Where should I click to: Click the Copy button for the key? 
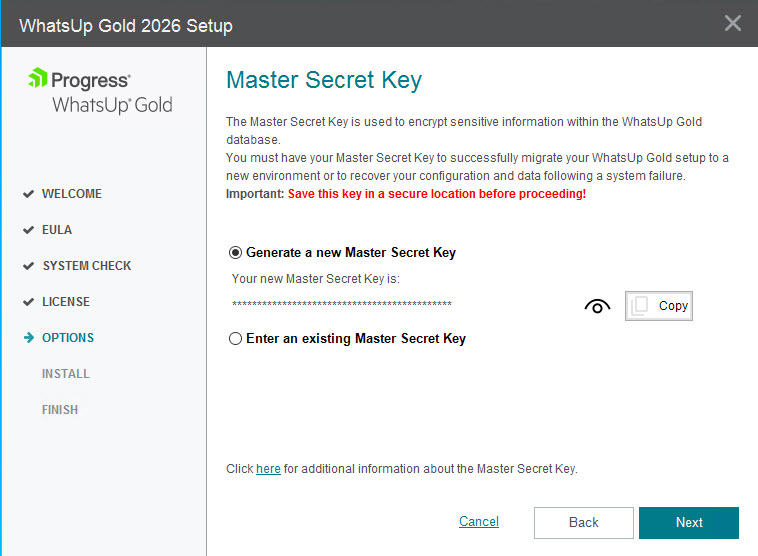[x=658, y=306]
